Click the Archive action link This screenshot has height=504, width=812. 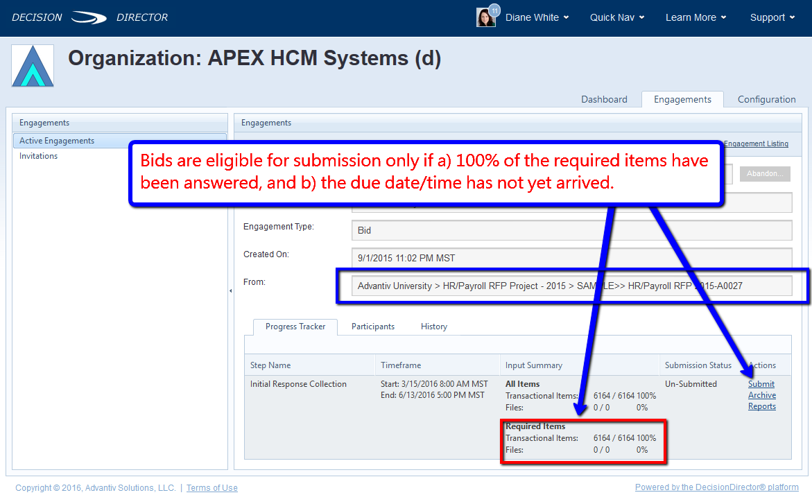762,395
